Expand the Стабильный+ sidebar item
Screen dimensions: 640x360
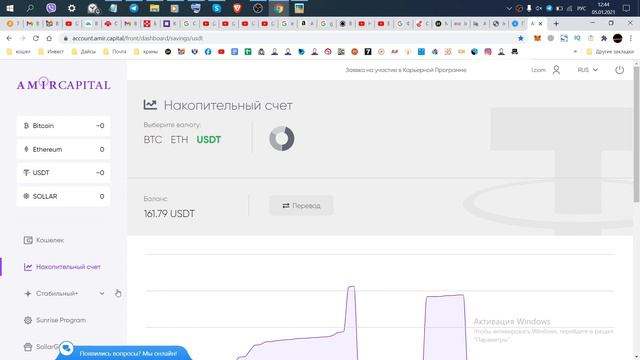pos(64,293)
